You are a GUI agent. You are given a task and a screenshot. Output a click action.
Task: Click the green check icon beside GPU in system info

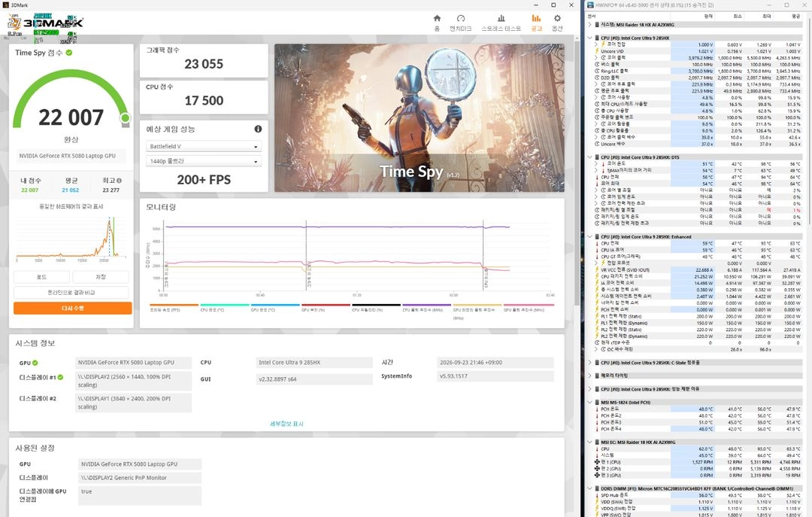(x=35, y=363)
